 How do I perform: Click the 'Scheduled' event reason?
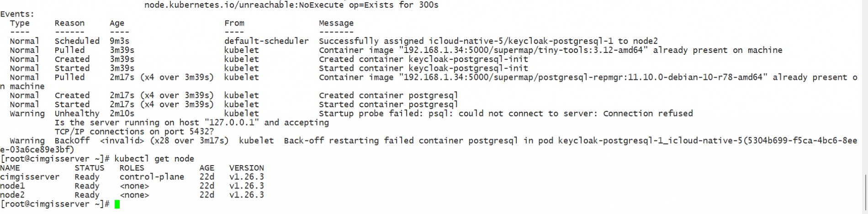(x=77, y=41)
